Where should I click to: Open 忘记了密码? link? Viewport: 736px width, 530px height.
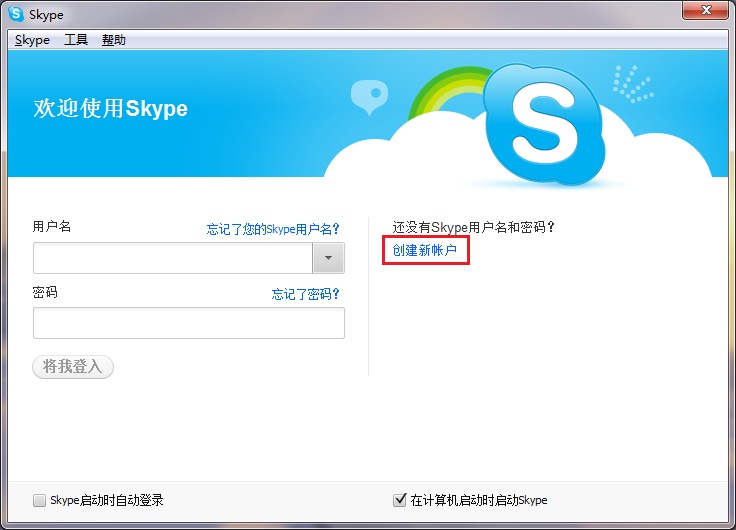(306, 294)
